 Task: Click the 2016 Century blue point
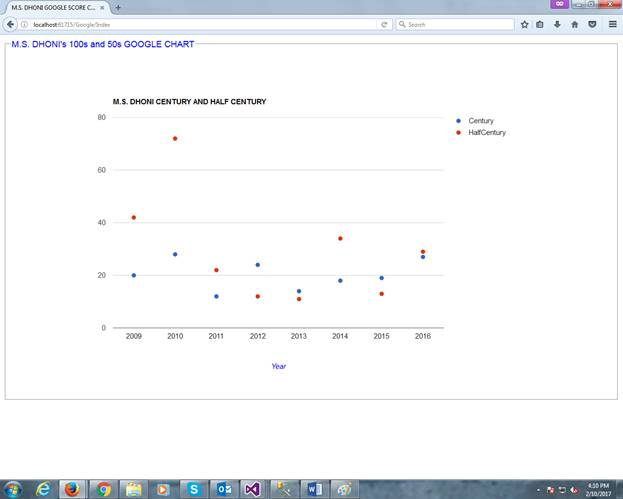(x=423, y=257)
